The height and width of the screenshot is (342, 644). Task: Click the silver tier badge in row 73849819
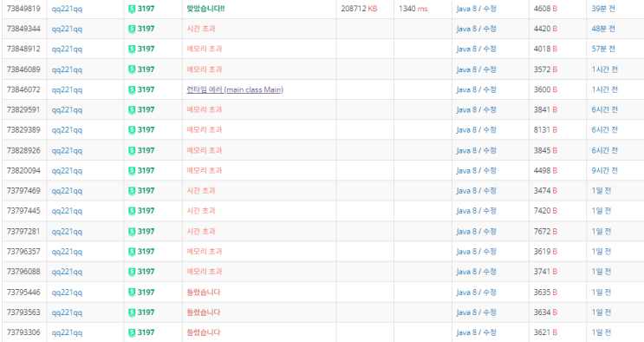(x=132, y=9)
